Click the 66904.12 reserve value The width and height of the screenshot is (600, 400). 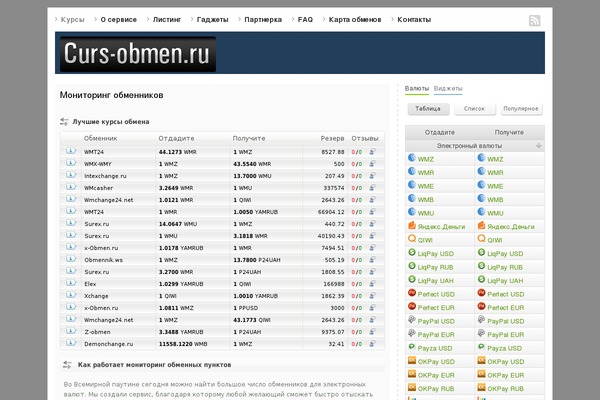pos(331,212)
